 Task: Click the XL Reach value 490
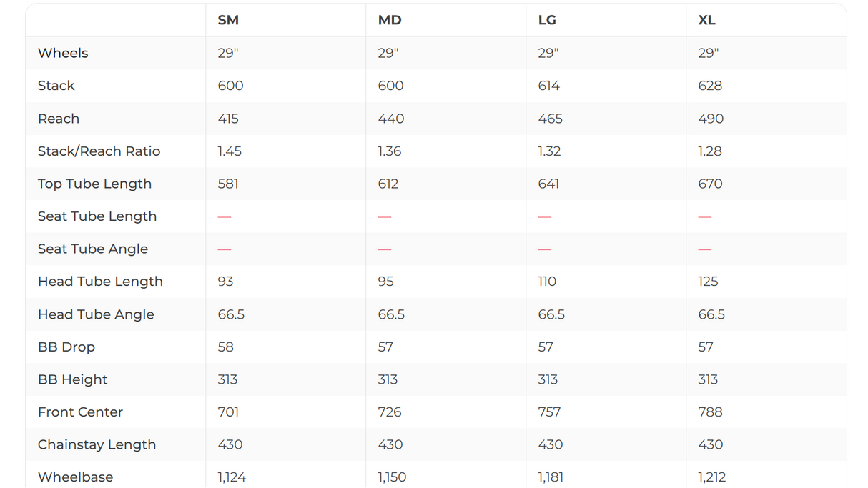click(x=711, y=119)
